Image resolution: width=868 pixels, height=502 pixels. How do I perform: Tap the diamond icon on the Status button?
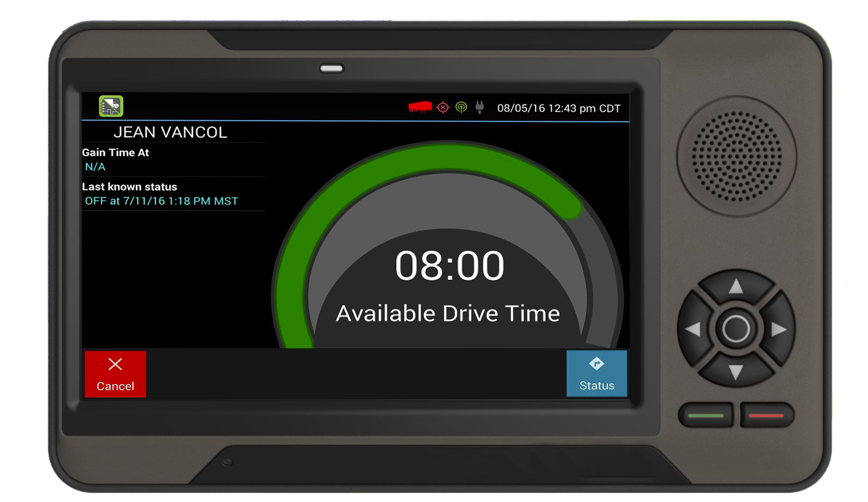click(596, 364)
